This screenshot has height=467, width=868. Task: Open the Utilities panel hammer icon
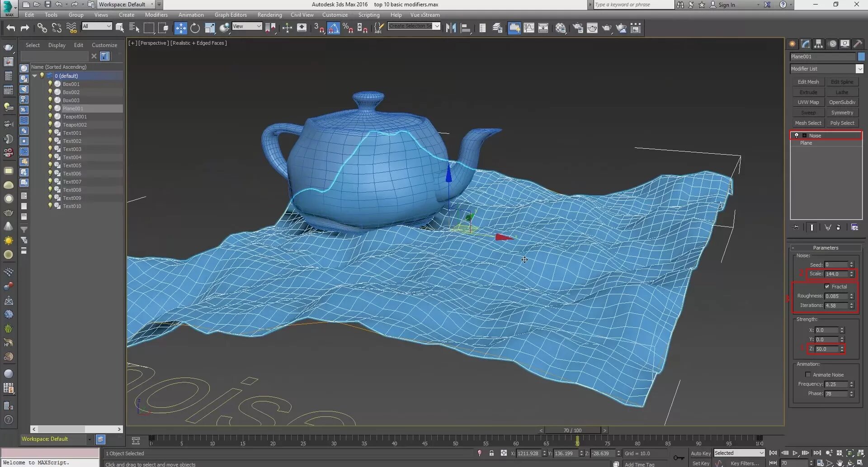858,44
